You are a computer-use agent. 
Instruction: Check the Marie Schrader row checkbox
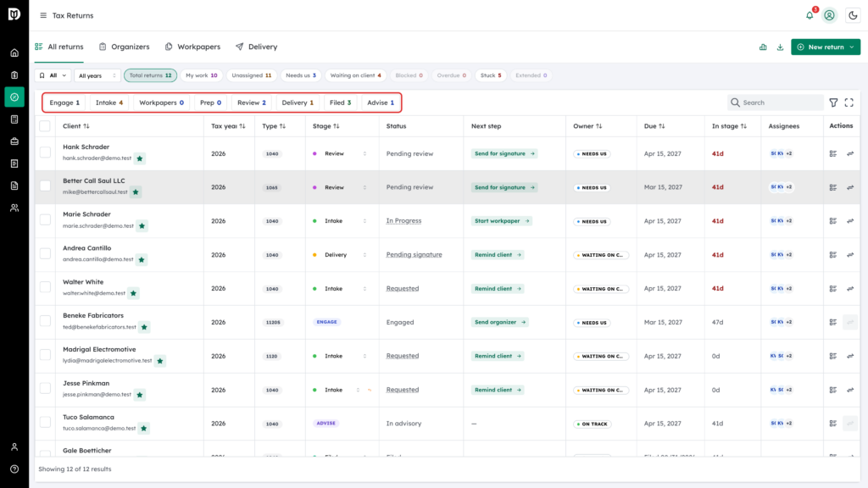tap(45, 219)
